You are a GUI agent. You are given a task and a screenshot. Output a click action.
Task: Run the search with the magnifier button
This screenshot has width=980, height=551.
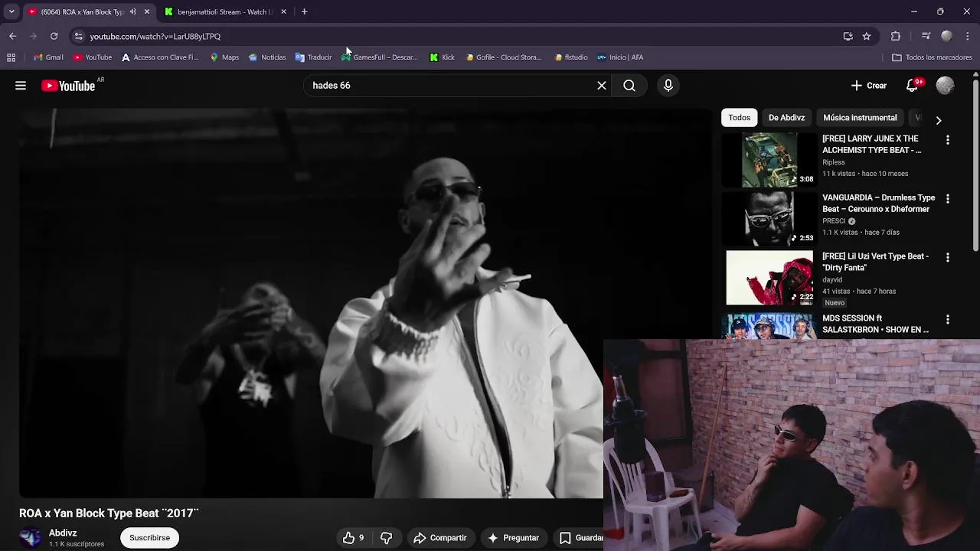coord(629,86)
